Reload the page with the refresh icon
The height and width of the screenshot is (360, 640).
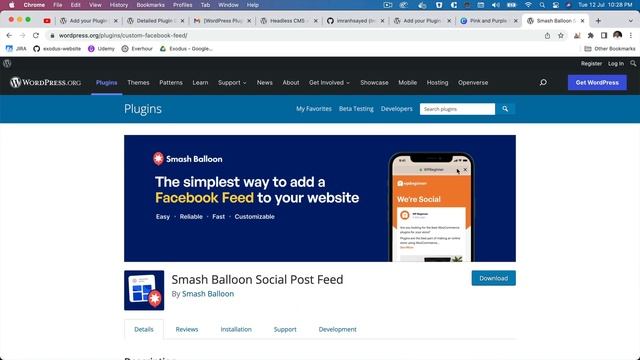36,36
